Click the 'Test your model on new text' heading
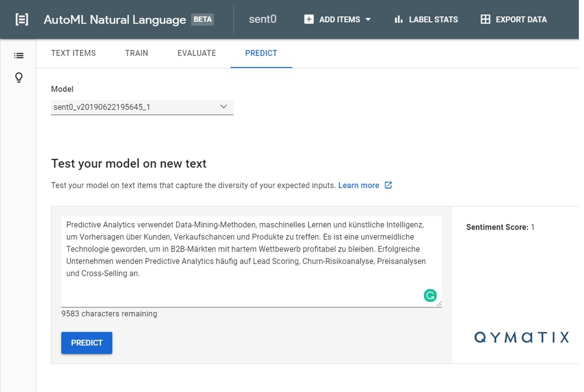 [129, 164]
